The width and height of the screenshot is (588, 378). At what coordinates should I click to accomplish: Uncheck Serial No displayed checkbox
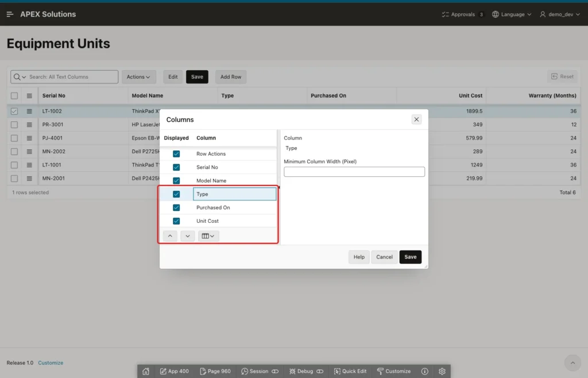click(176, 167)
